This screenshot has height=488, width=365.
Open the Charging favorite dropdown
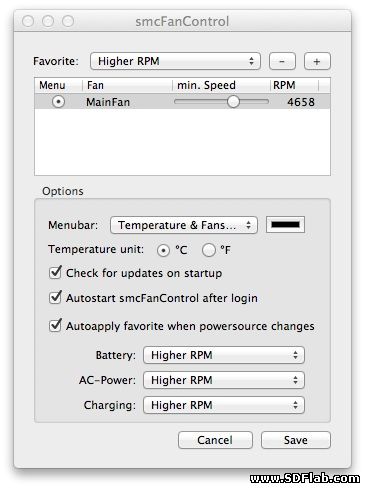pyautogui.click(x=224, y=405)
